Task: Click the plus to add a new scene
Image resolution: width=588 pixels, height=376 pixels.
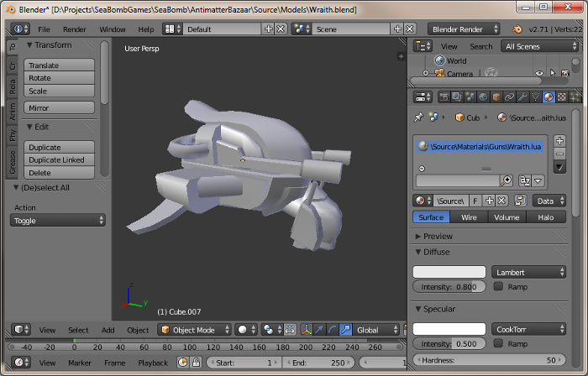Action: coord(397,29)
